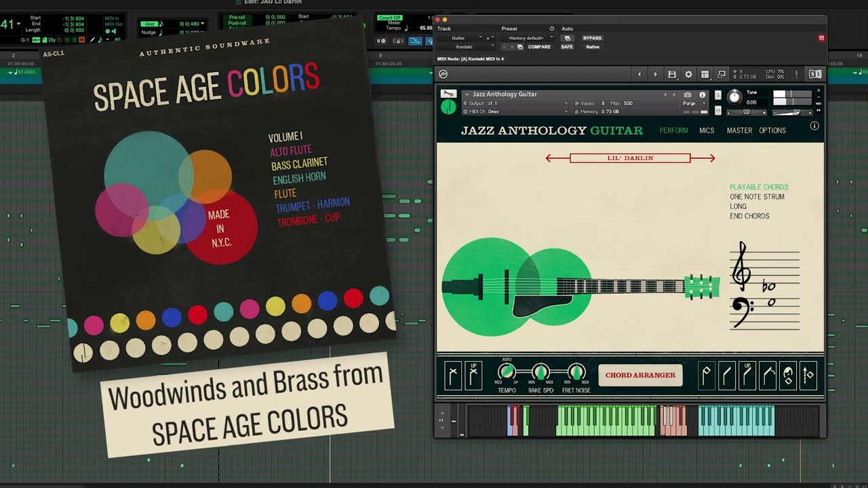Open the Kontakt save floppy disk menu
Screen dimensions: 868x488
tap(672, 75)
